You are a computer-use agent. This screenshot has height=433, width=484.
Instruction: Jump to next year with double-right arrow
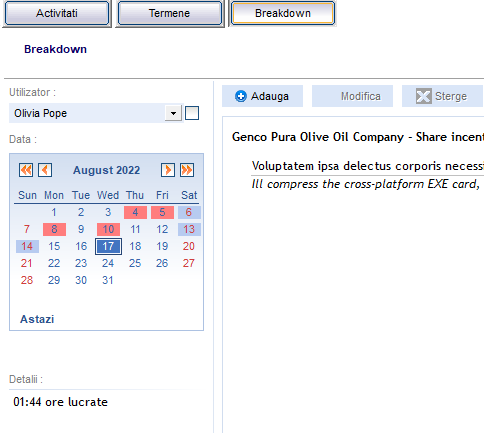pyautogui.click(x=187, y=170)
